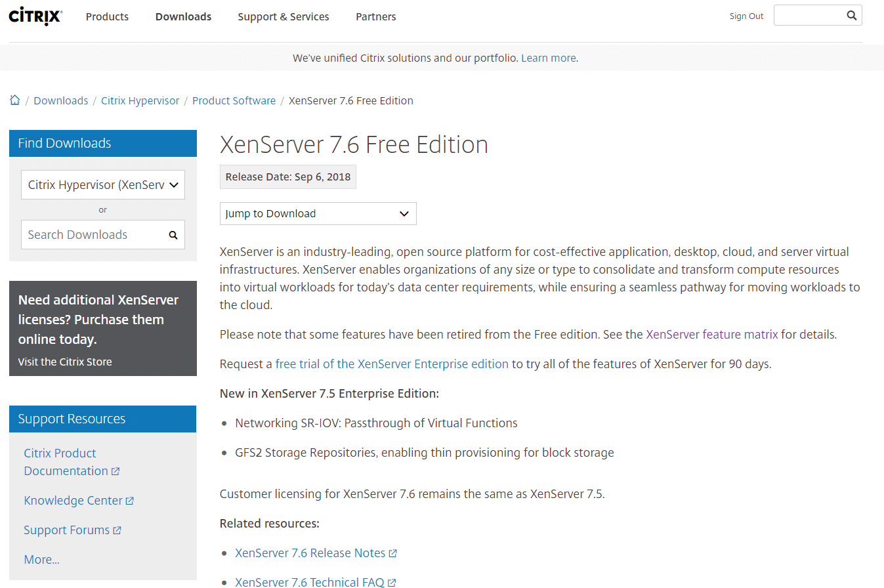Expand the Jump to Download dropdown
This screenshot has height=588, width=884.
[318, 214]
